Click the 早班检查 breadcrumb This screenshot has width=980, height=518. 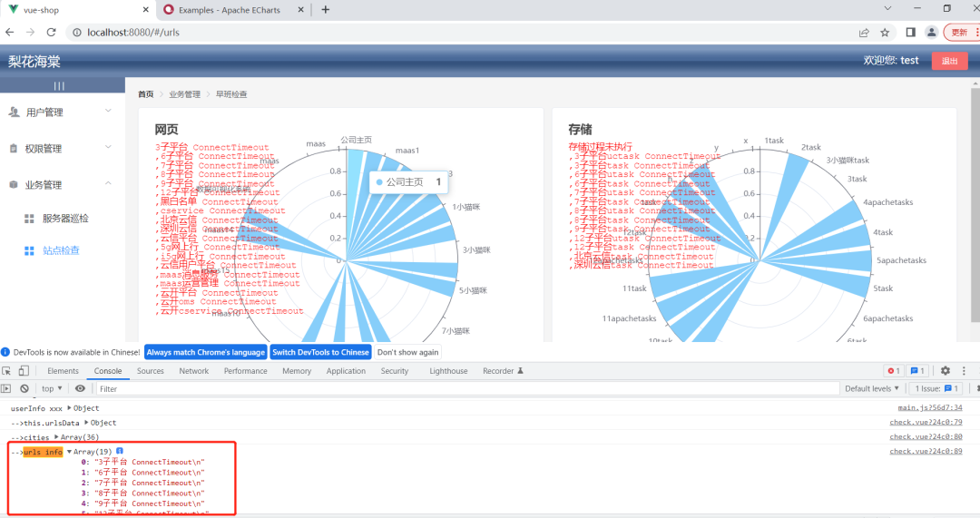pyautogui.click(x=231, y=94)
